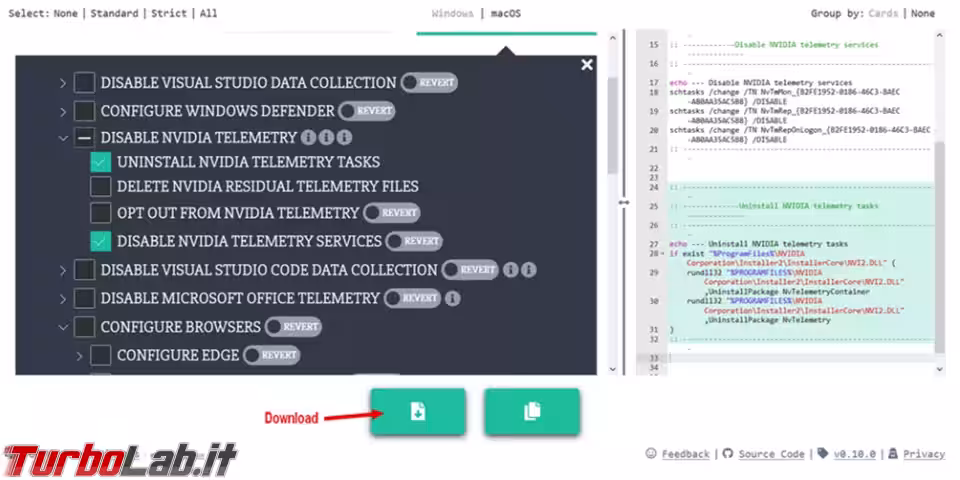Open second info icon for Visual Studio Code Data Collection

point(529,270)
